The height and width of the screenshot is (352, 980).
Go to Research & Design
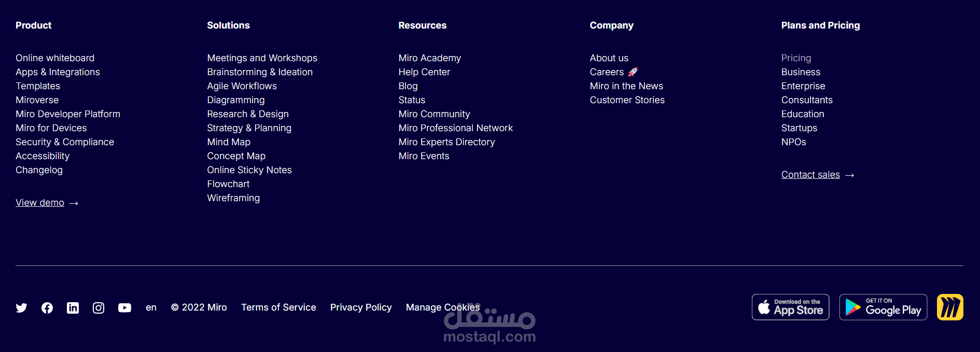pyautogui.click(x=248, y=114)
